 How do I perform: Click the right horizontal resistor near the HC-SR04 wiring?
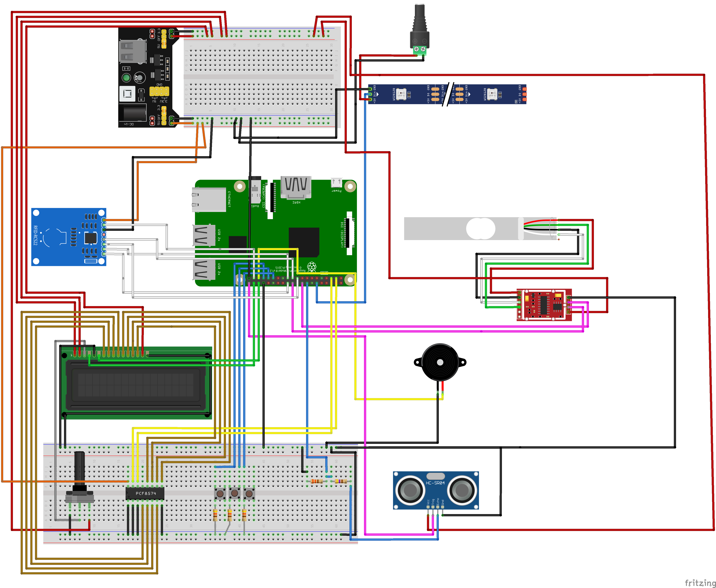click(x=341, y=481)
